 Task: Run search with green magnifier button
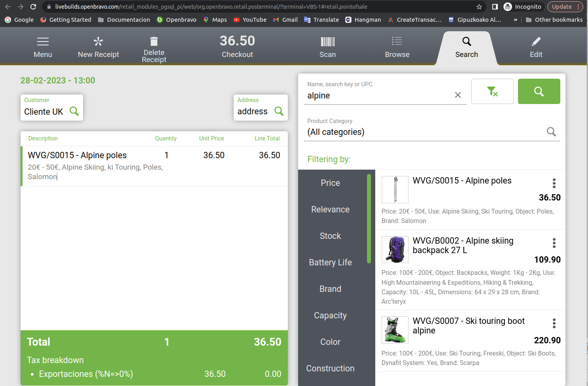click(539, 91)
